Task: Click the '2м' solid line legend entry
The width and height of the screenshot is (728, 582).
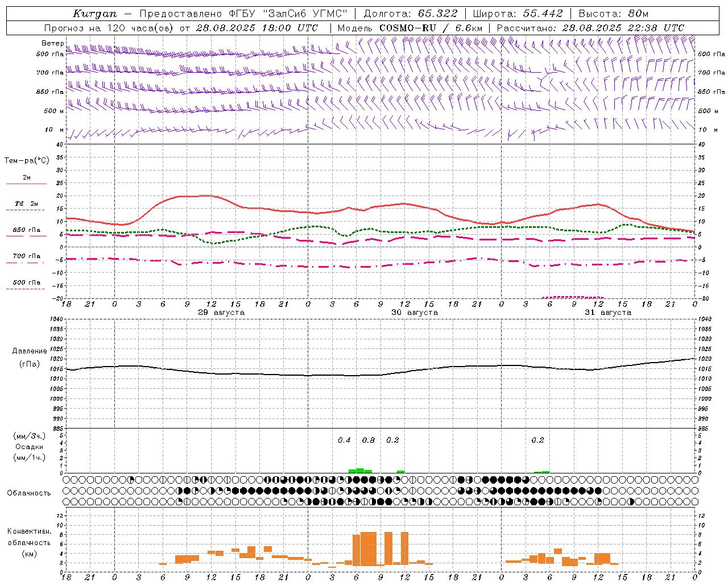Action: click(x=27, y=178)
